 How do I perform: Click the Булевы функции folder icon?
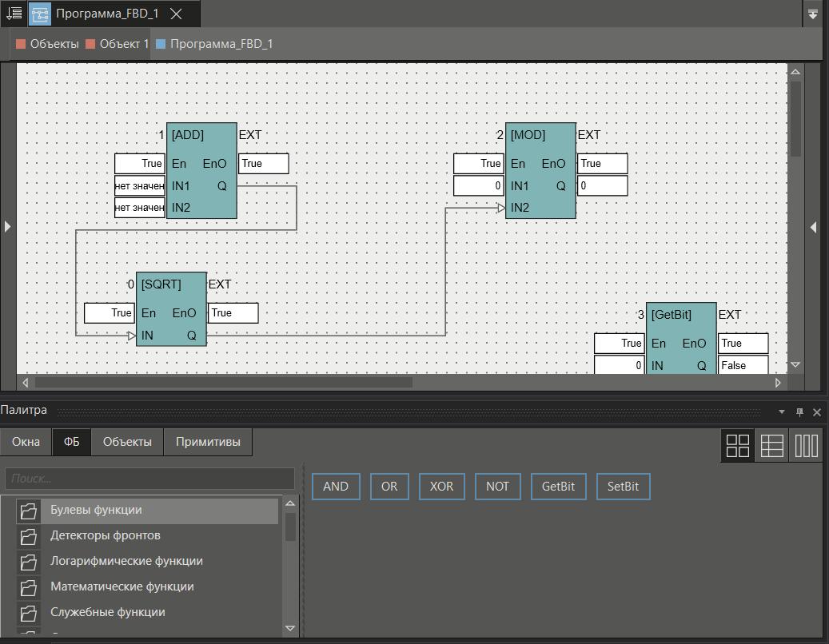click(29, 511)
